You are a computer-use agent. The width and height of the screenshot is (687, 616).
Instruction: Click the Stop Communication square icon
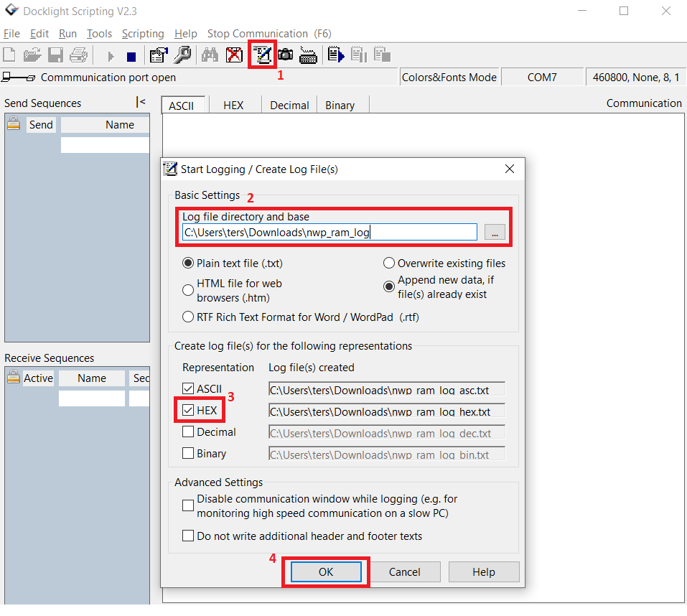click(x=131, y=56)
